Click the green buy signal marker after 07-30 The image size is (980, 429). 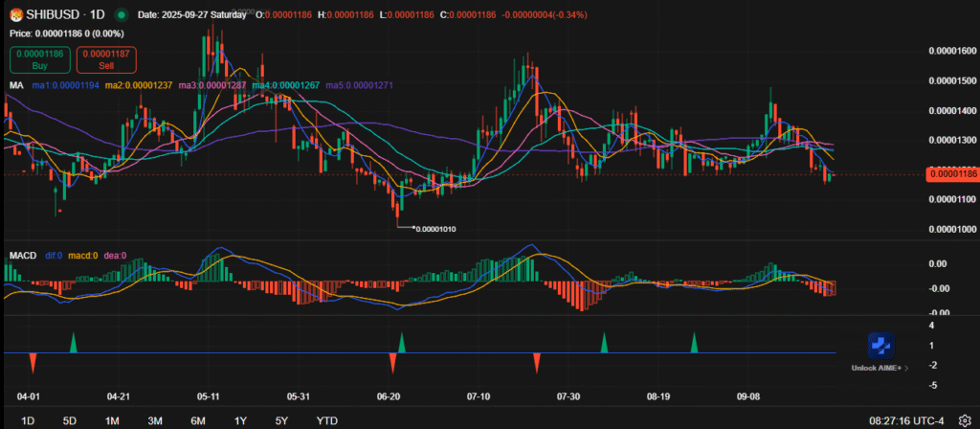605,343
